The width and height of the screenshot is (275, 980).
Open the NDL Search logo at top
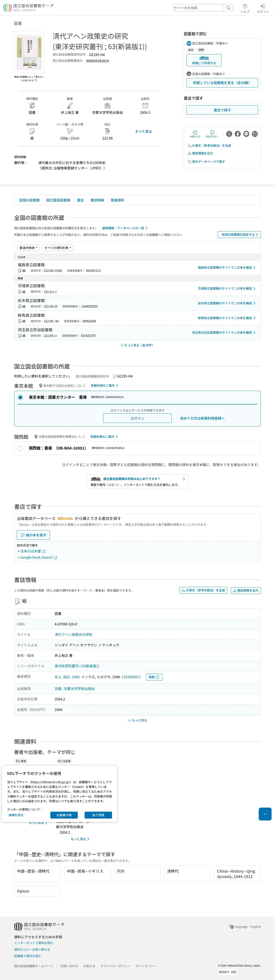tap(28, 8)
